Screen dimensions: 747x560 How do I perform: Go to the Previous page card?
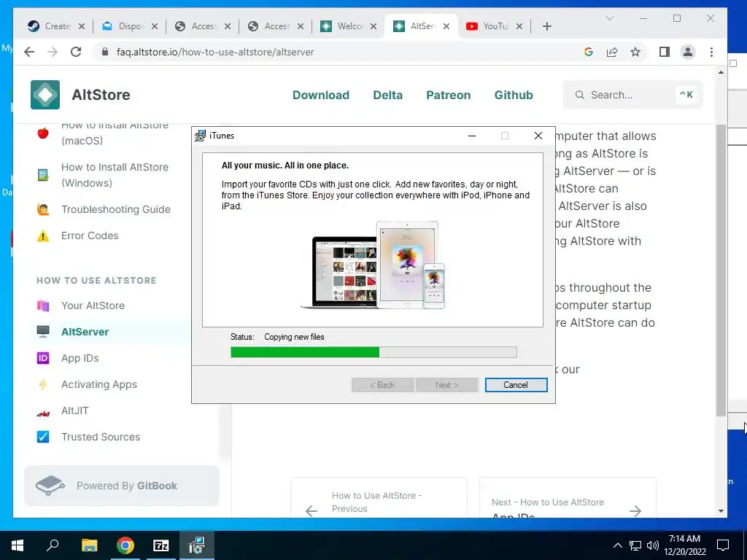click(379, 497)
